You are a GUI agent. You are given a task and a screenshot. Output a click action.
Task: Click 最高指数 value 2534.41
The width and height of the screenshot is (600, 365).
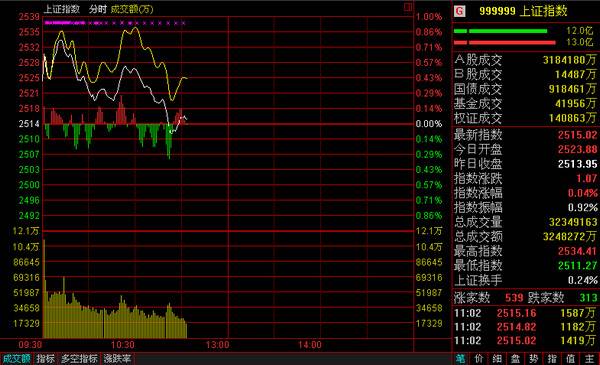click(577, 251)
